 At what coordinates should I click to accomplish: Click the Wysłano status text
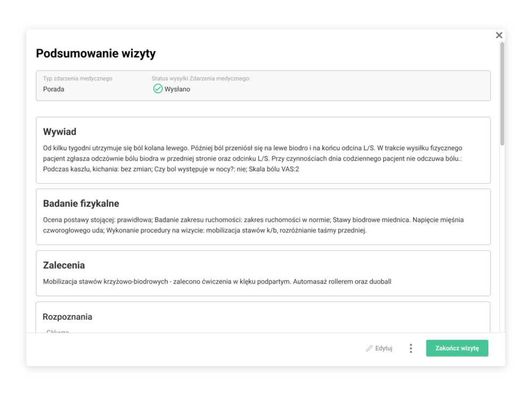(x=177, y=89)
